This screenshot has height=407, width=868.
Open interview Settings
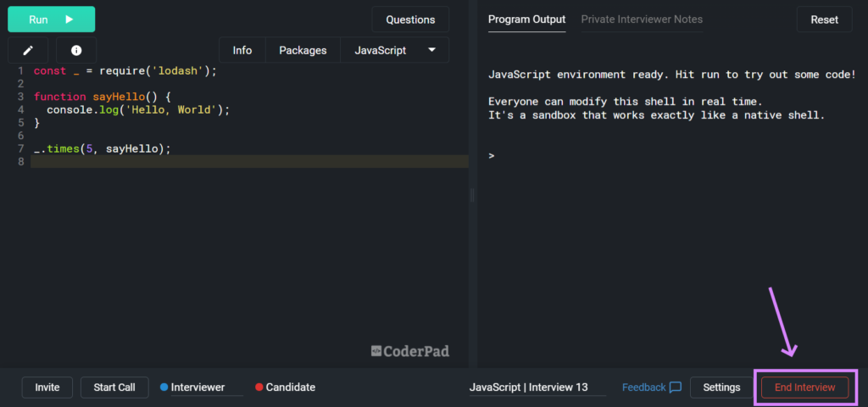coord(722,387)
